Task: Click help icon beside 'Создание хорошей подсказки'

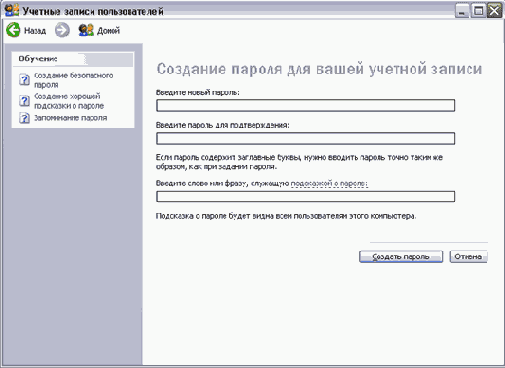Action: tap(24, 100)
